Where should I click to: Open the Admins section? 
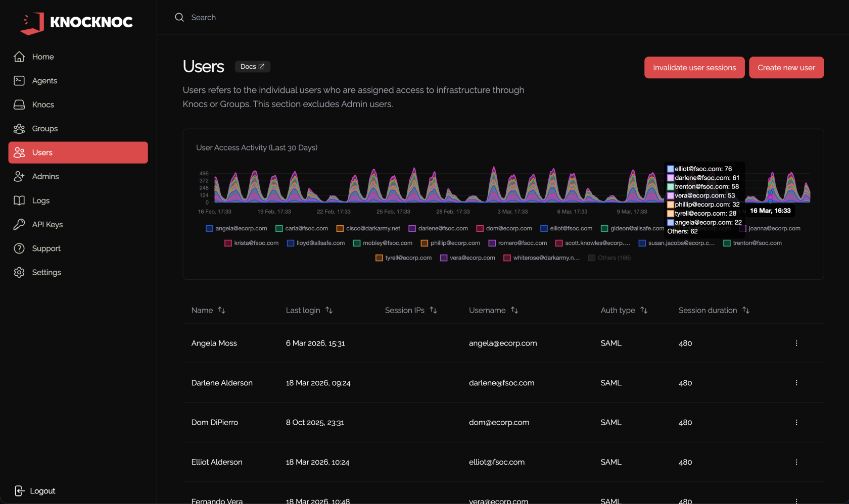45,176
